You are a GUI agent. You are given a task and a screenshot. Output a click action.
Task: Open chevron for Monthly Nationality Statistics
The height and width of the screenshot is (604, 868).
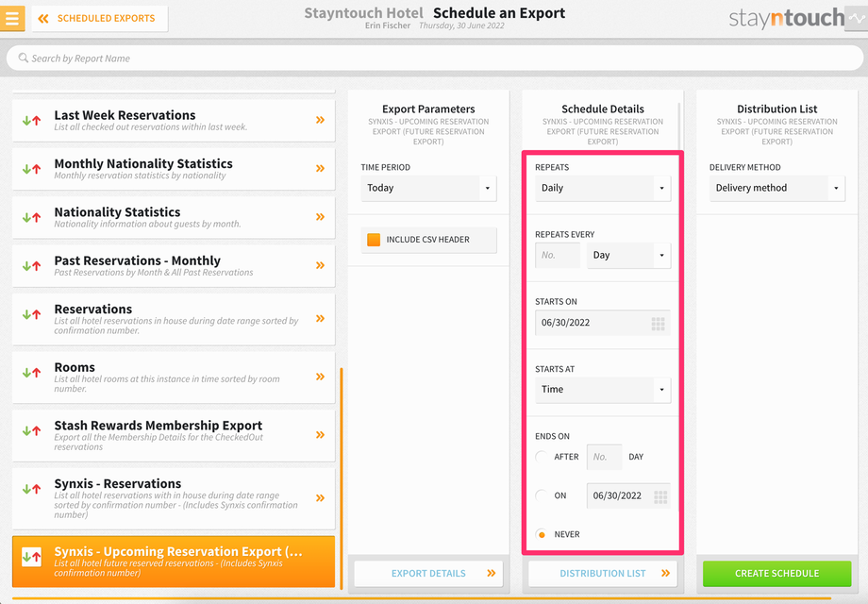(x=320, y=168)
